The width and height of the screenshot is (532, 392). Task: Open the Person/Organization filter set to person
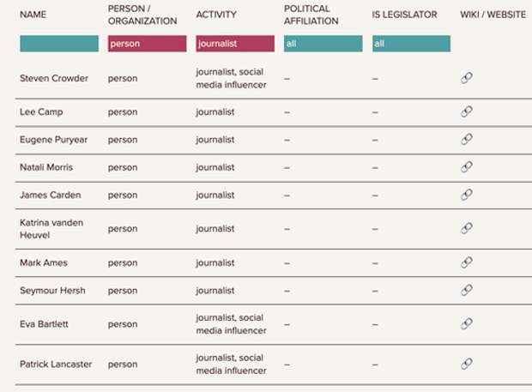click(148, 44)
